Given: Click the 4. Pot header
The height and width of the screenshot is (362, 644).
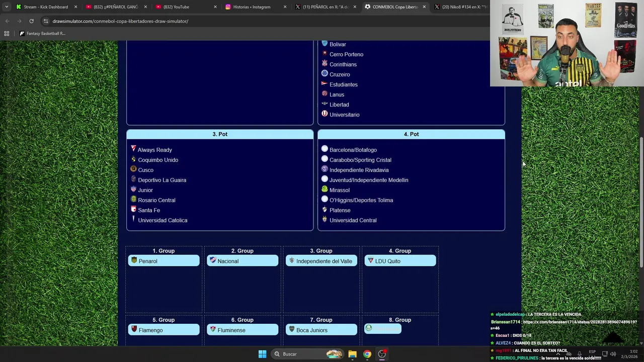Looking at the screenshot, I should point(411,134).
